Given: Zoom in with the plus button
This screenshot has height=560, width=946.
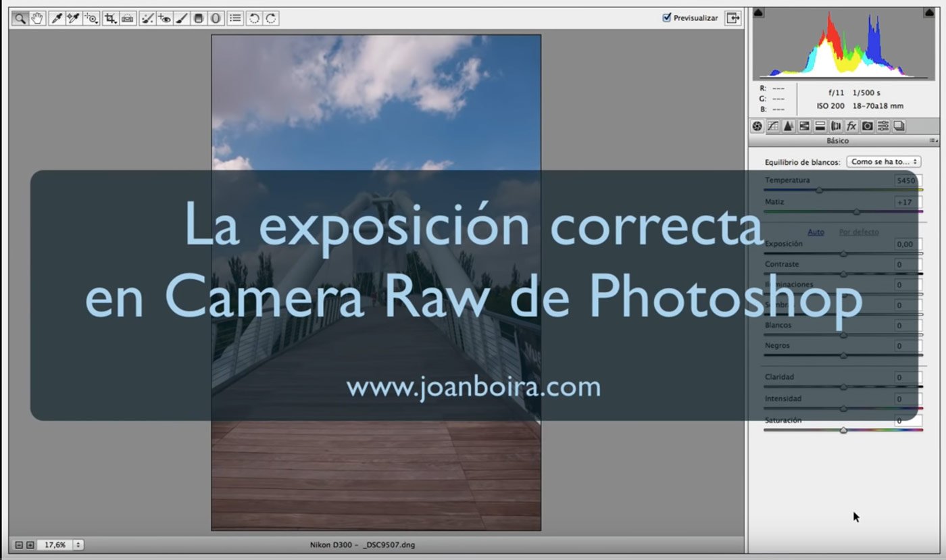Looking at the screenshot, I should point(30,544).
